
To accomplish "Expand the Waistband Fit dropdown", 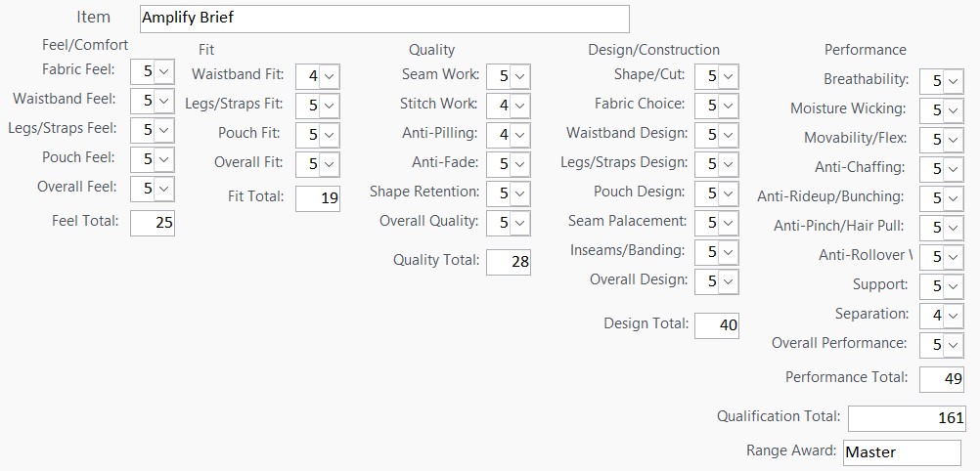I will tap(329, 76).
